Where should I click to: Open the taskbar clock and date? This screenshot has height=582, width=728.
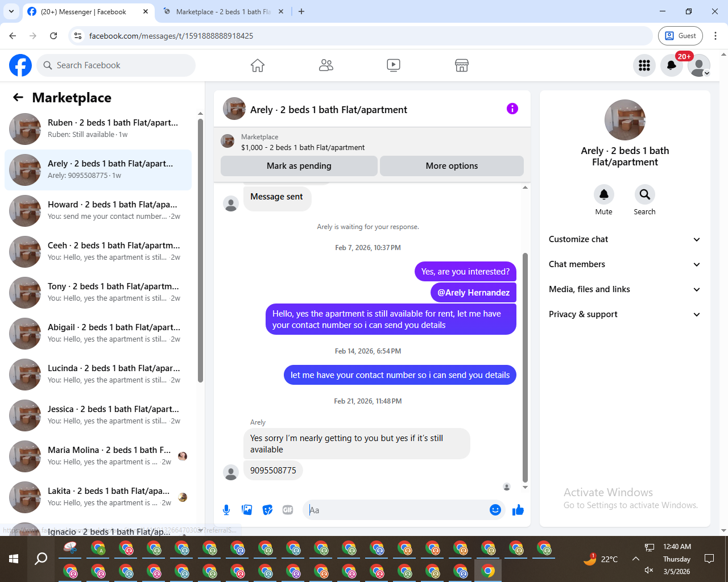(677, 559)
